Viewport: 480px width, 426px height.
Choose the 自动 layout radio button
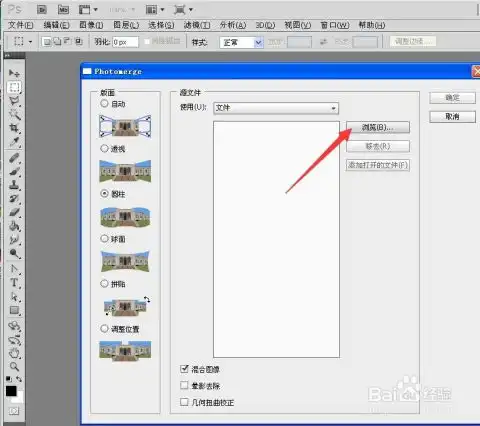(104, 104)
